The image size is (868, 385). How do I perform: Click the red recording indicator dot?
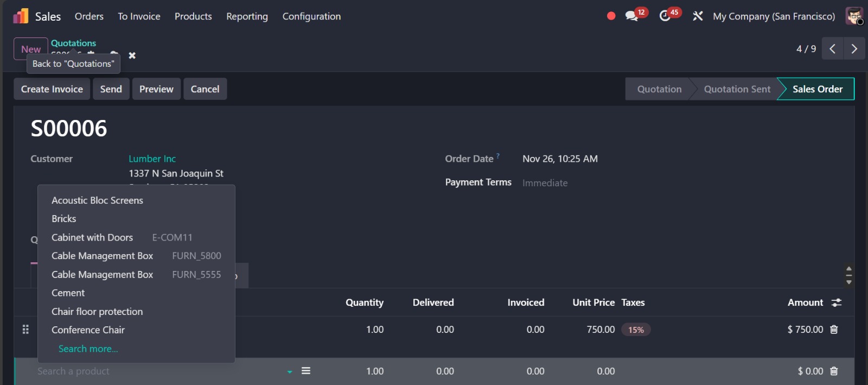coord(611,16)
